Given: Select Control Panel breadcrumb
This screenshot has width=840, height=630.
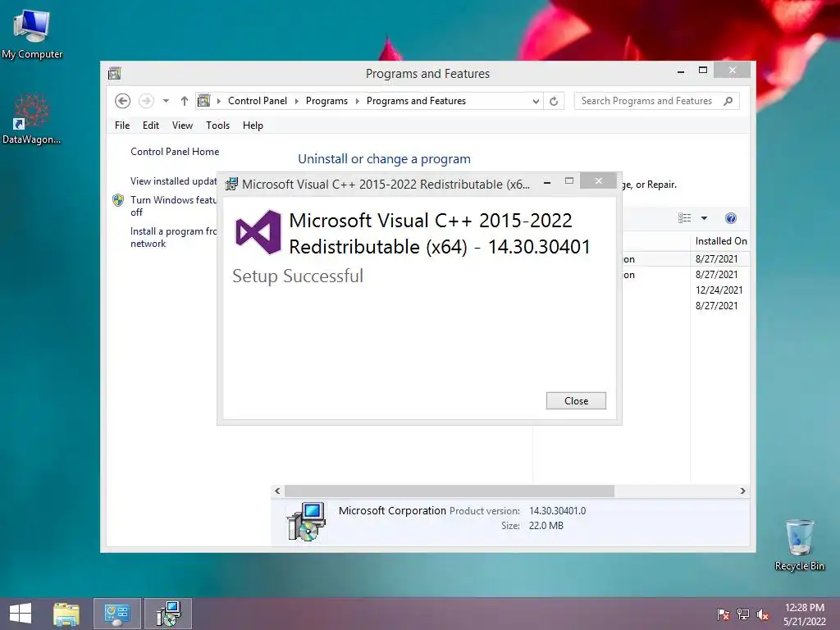Looking at the screenshot, I should coord(257,101).
